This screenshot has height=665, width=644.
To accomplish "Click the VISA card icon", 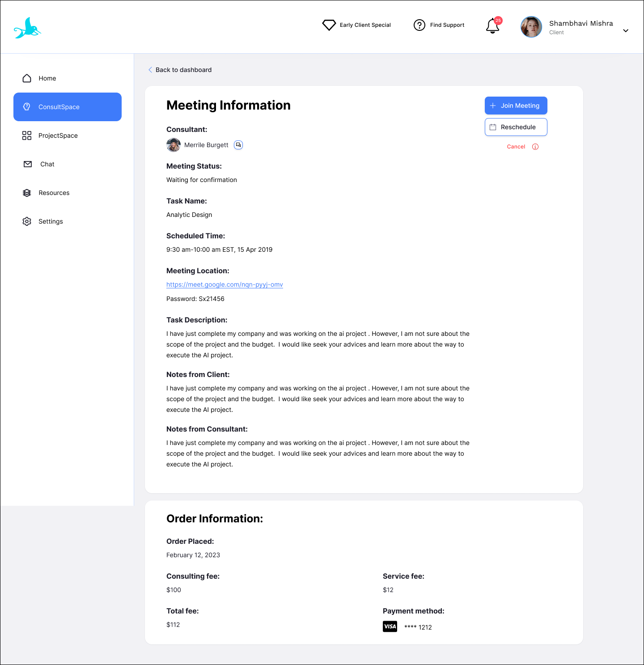I will (390, 627).
